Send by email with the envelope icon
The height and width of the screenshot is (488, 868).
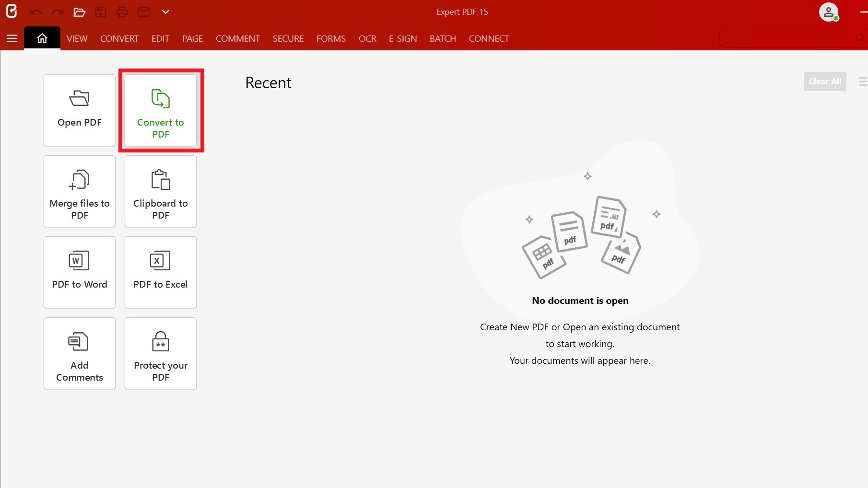(144, 12)
